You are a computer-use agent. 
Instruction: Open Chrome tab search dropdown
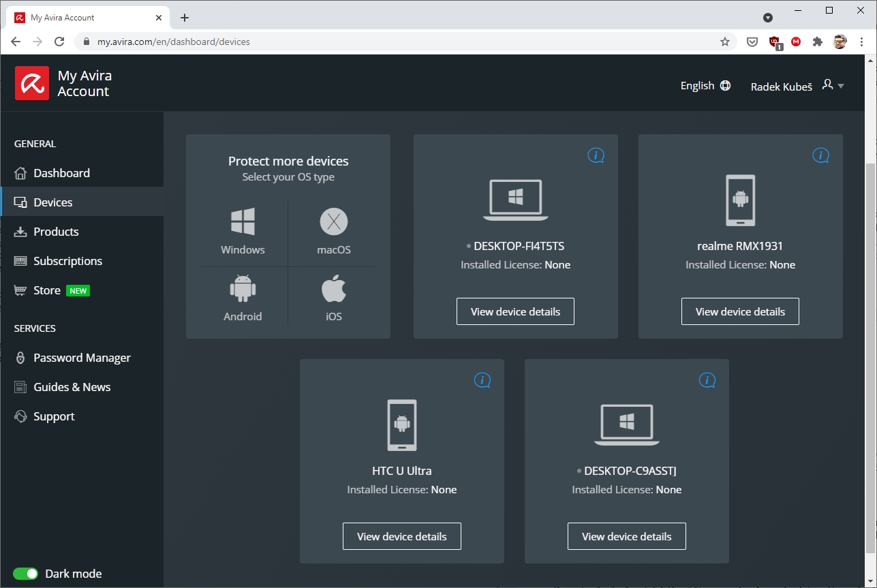[x=768, y=18]
